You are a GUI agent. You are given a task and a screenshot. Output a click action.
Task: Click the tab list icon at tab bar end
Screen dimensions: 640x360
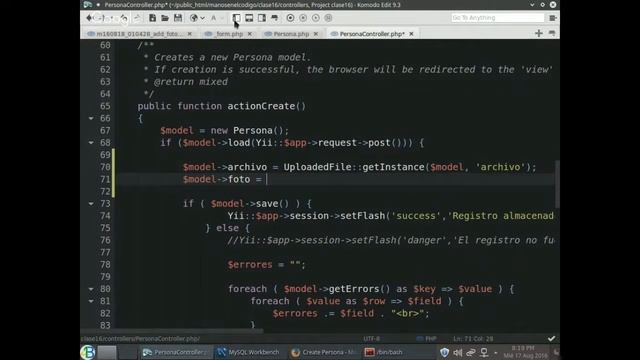click(552, 33)
